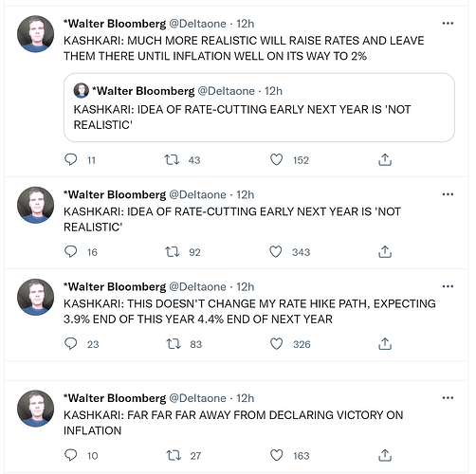
Task: Share the 'MUCH MORE REALISTIC' Kashkari tweet
Action: click(x=385, y=160)
